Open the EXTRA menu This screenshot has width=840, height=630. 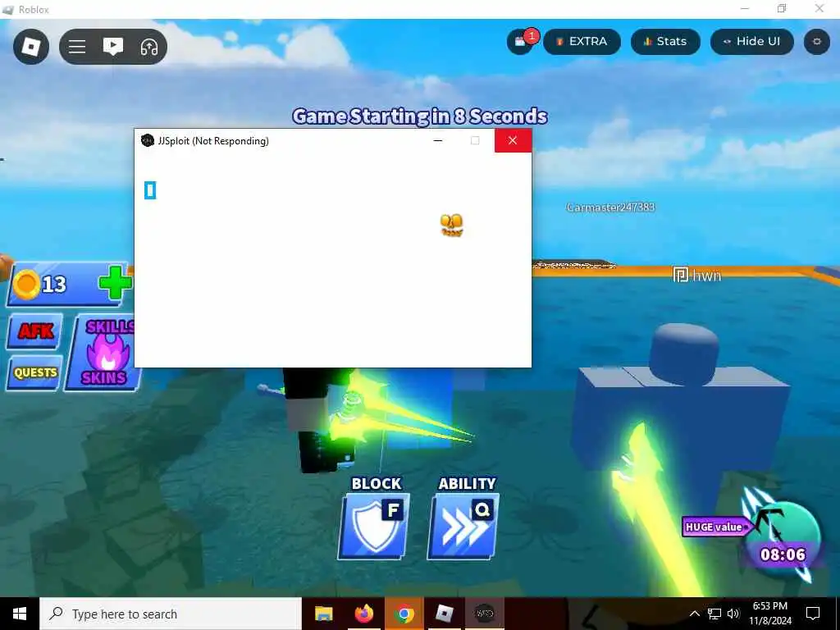pyautogui.click(x=582, y=41)
